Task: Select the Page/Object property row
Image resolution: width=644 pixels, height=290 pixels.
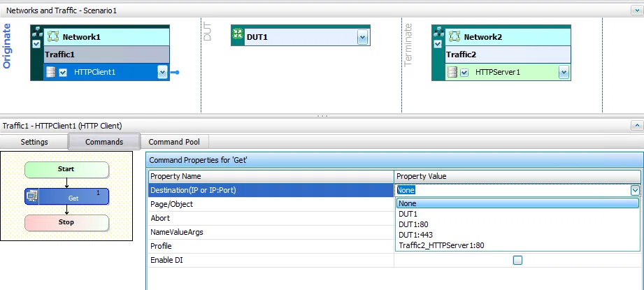Action: pos(271,204)
